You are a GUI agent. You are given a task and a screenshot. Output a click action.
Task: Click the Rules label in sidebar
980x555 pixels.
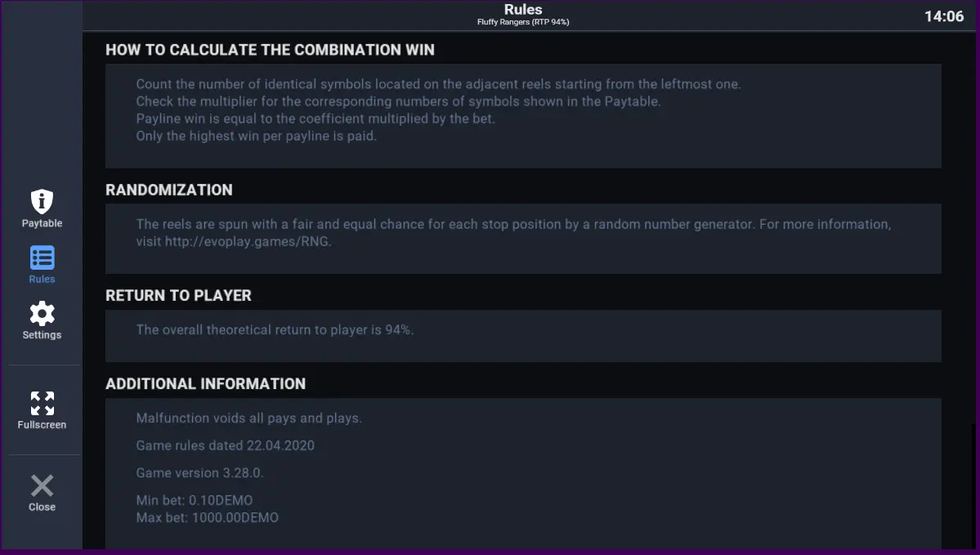click(x=42, y=280)
